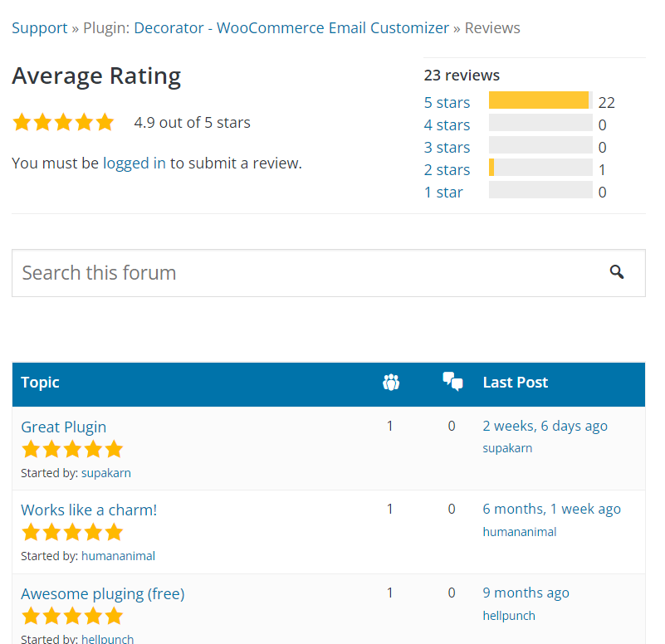Click star rating under Great Plugin

click(x=72, y=450)
